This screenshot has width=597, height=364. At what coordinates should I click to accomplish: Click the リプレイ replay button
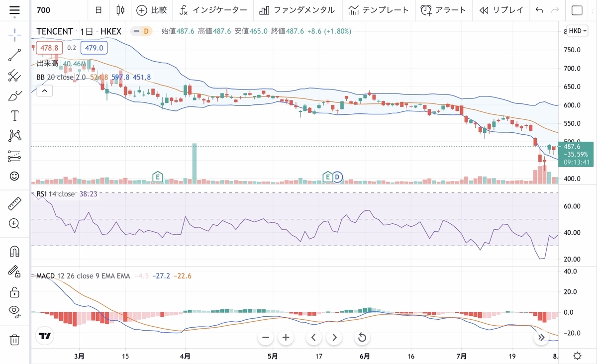[x=501, y=10]
